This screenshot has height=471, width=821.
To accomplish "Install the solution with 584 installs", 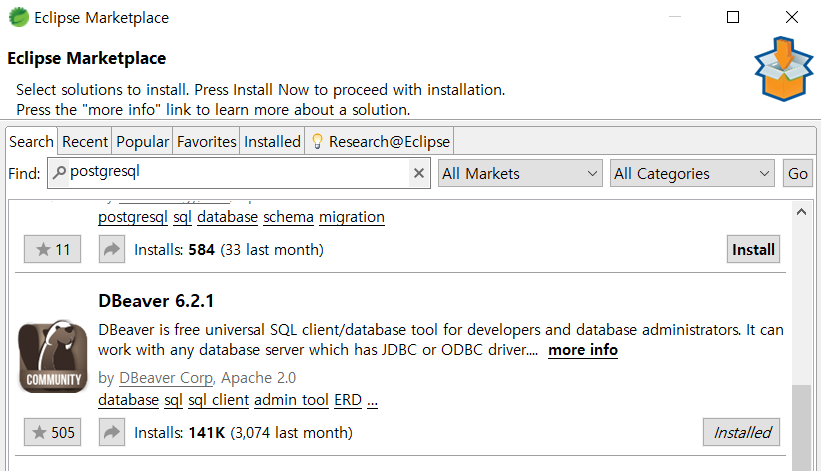I will 753,249.
